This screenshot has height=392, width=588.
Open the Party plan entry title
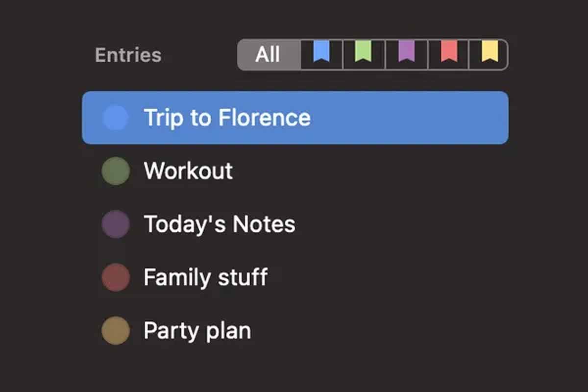[197, 331]
